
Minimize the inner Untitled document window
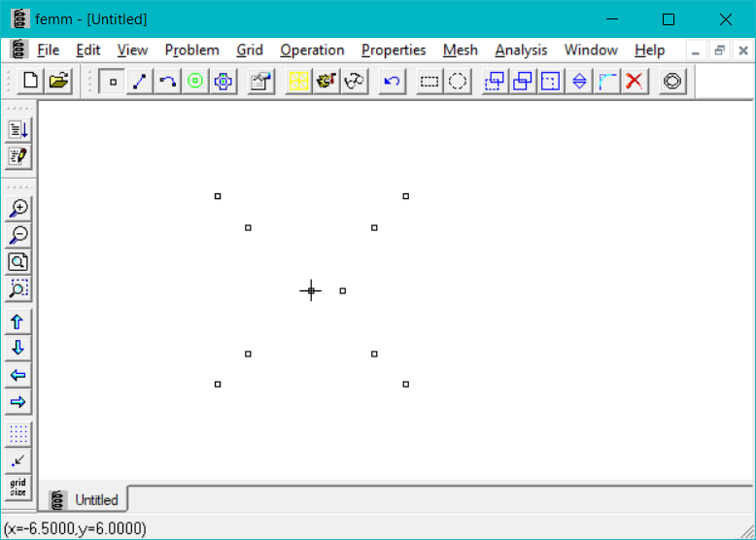[x=695, y=51]
